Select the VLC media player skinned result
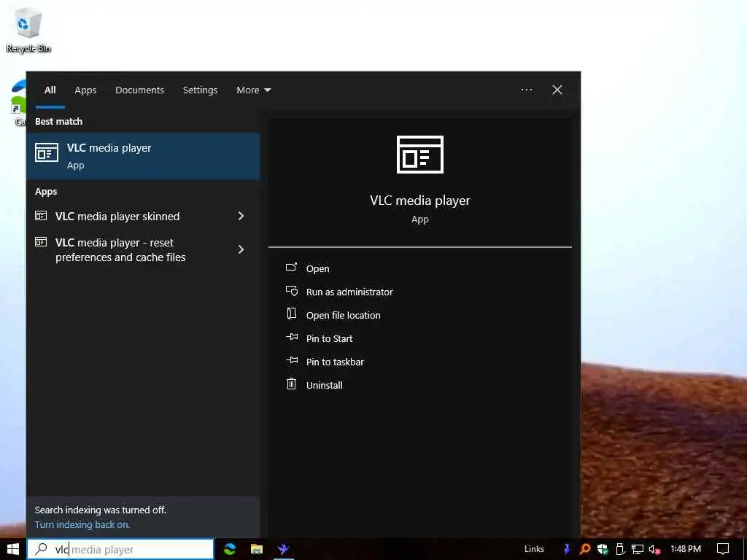747x560 pixels. 143,216
